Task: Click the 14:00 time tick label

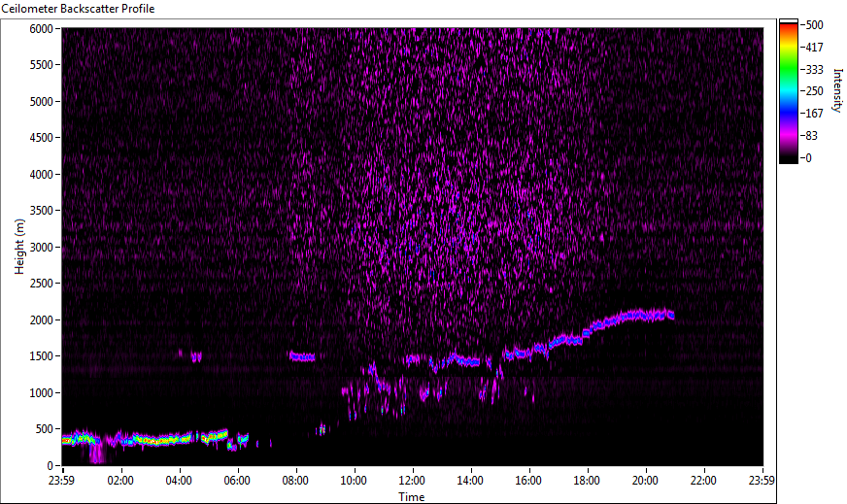Action: [470, 481]
